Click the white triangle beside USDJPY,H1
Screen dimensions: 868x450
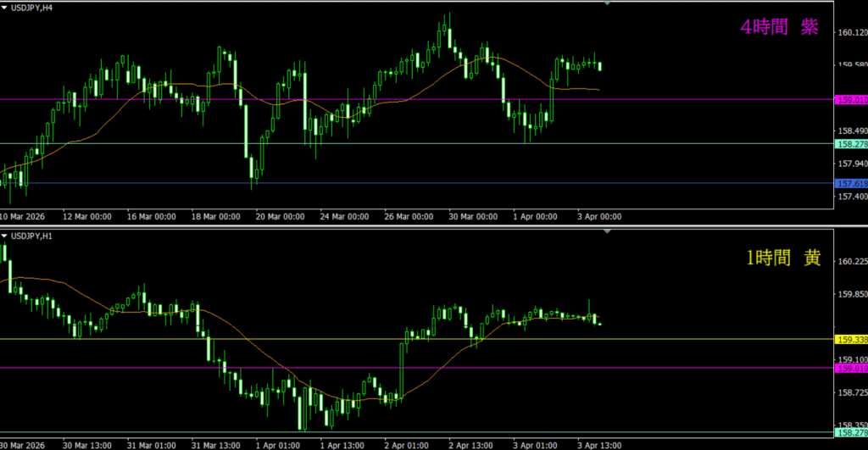[x=5, y=235]
